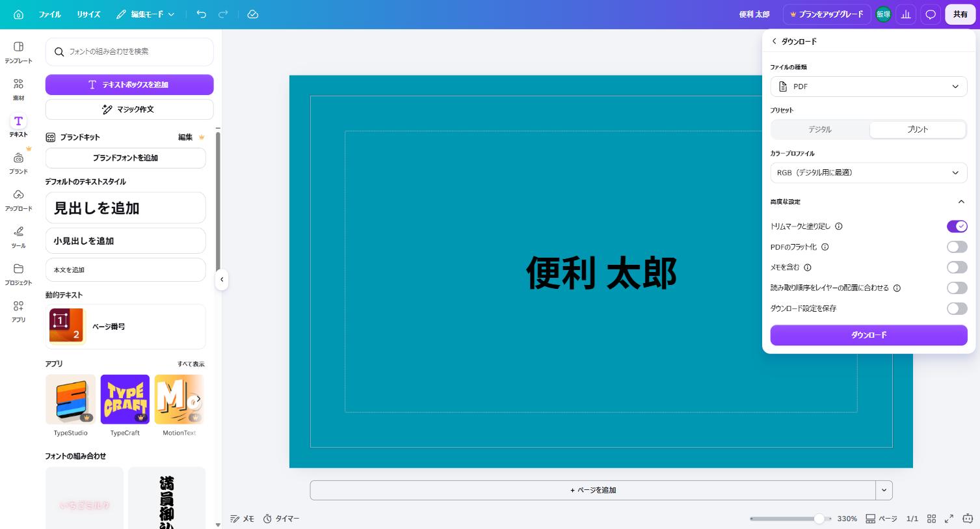Check the cloud save status icon
This screenshot has height=529, width=980.
253,14
